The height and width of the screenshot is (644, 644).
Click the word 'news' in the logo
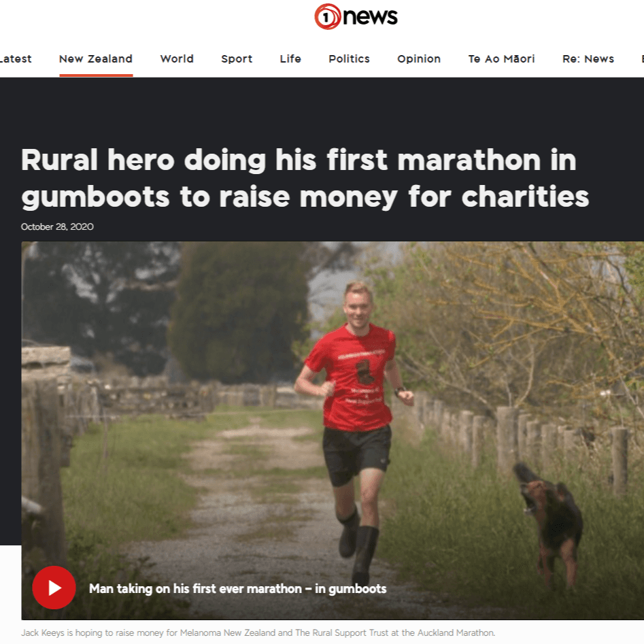click(370, 16)
